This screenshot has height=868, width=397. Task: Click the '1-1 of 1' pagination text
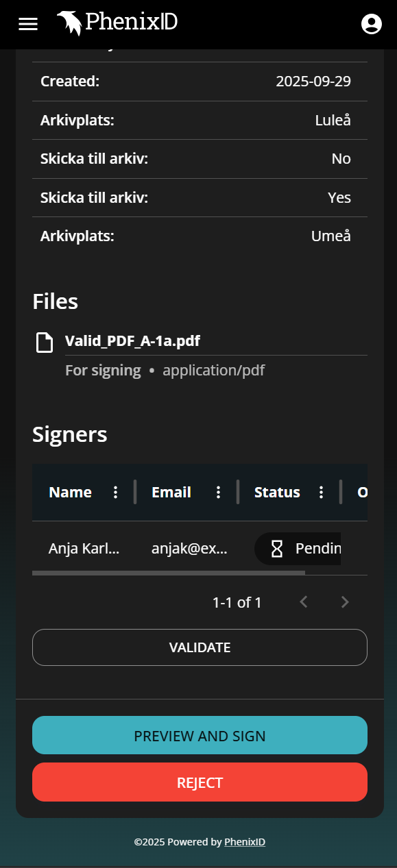[237, 603]
